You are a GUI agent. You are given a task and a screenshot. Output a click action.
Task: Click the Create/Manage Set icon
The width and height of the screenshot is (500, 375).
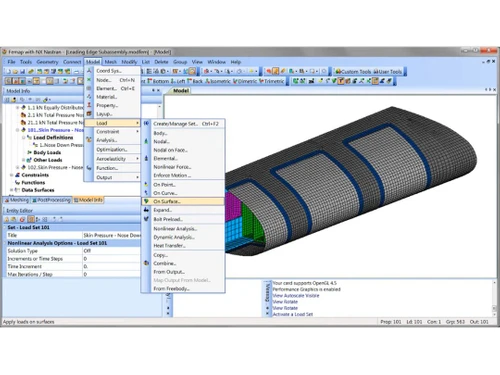[146, 123]
